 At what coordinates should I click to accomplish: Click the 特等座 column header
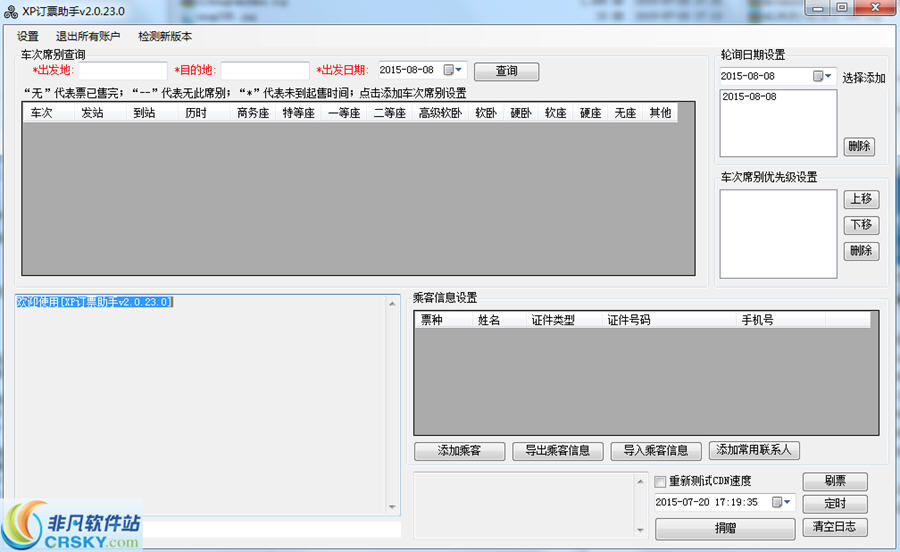(x=298, y=112)
